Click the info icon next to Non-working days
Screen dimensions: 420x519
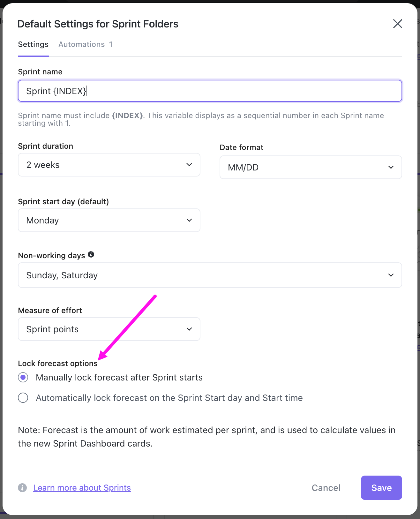[91, 254]
